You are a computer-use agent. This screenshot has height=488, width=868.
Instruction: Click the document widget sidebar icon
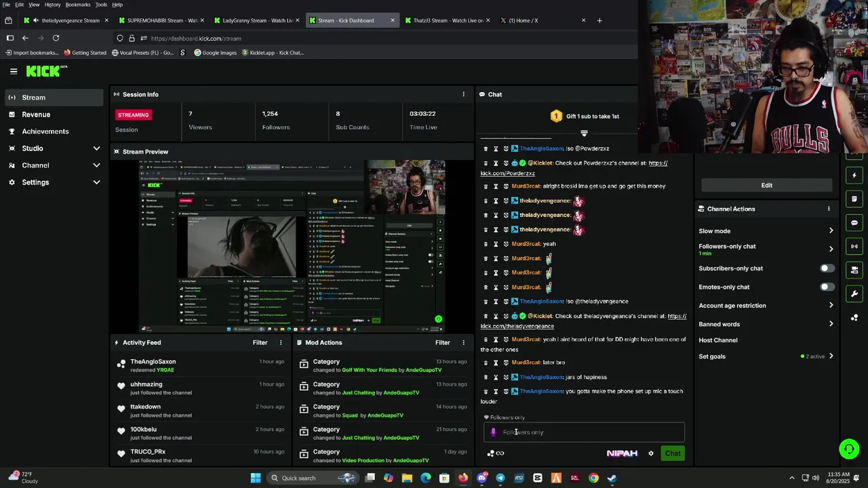click(x=854, y=199)
